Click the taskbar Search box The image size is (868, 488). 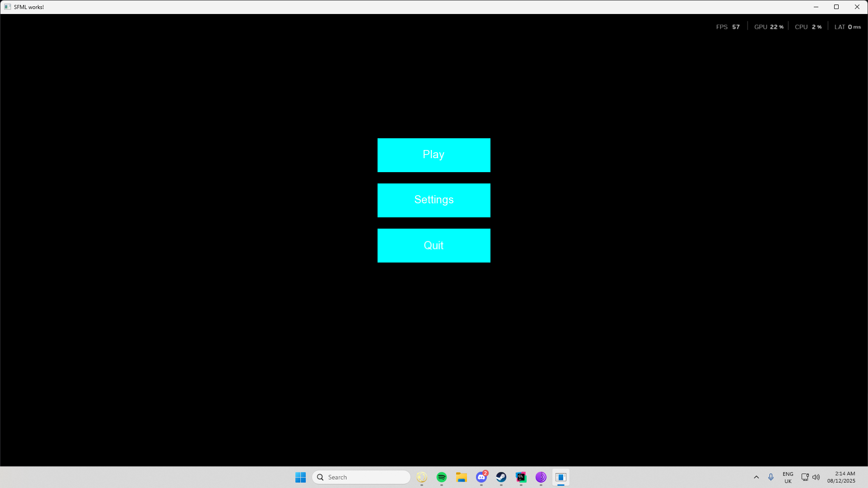pyautogui.click(x=361, y=477)
